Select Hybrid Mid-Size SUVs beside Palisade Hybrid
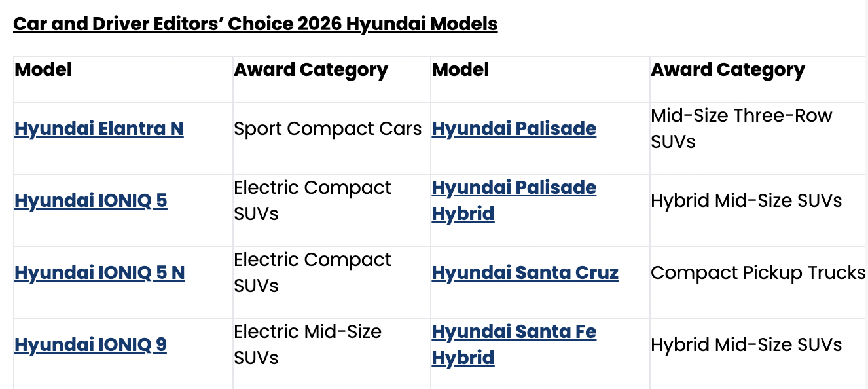The width and height of the screenshot is (868, 389). point(746,200)
